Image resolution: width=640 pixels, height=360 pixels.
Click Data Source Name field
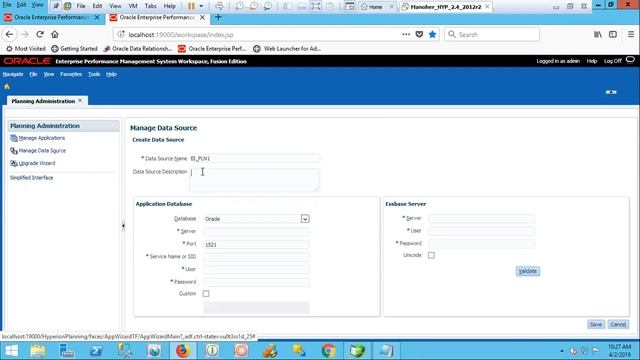254,158
